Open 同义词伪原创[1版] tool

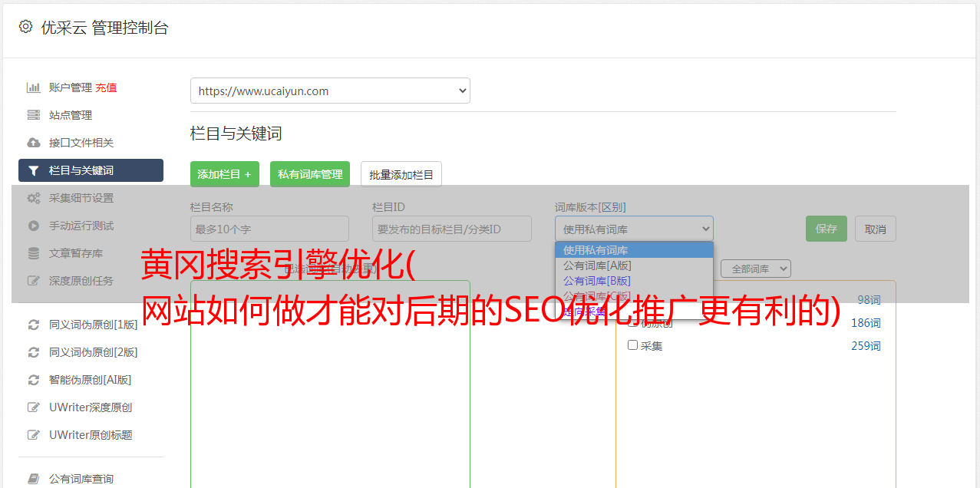tap(94, 325)
